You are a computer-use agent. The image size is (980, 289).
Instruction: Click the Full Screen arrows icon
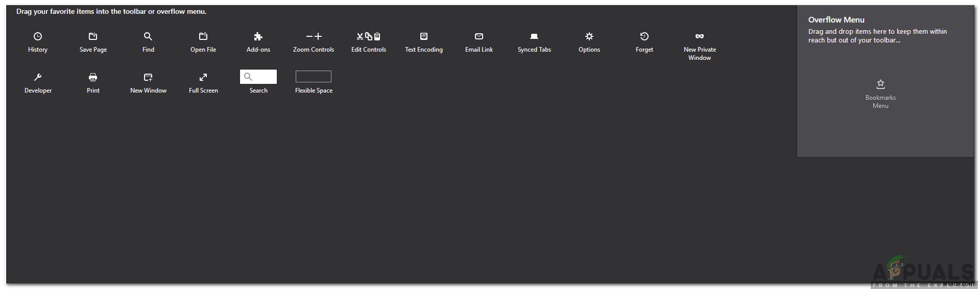click(203, 77)
